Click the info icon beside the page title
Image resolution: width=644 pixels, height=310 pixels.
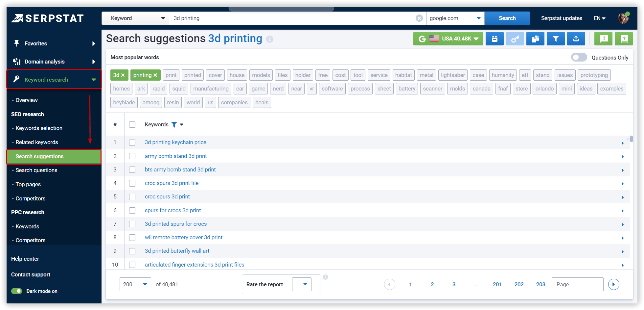pyautogui.click(x=270, y=39)
